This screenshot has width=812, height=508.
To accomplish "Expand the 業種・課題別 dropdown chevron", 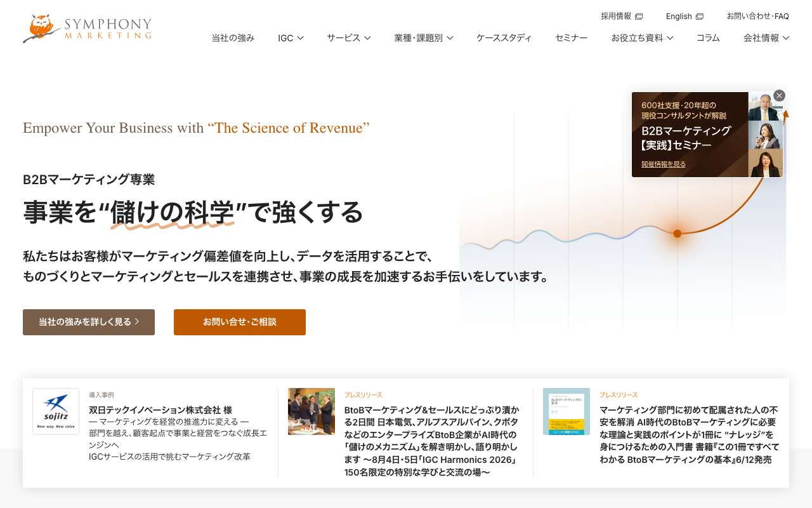I will pyautogui.click(x=449, y=38).
